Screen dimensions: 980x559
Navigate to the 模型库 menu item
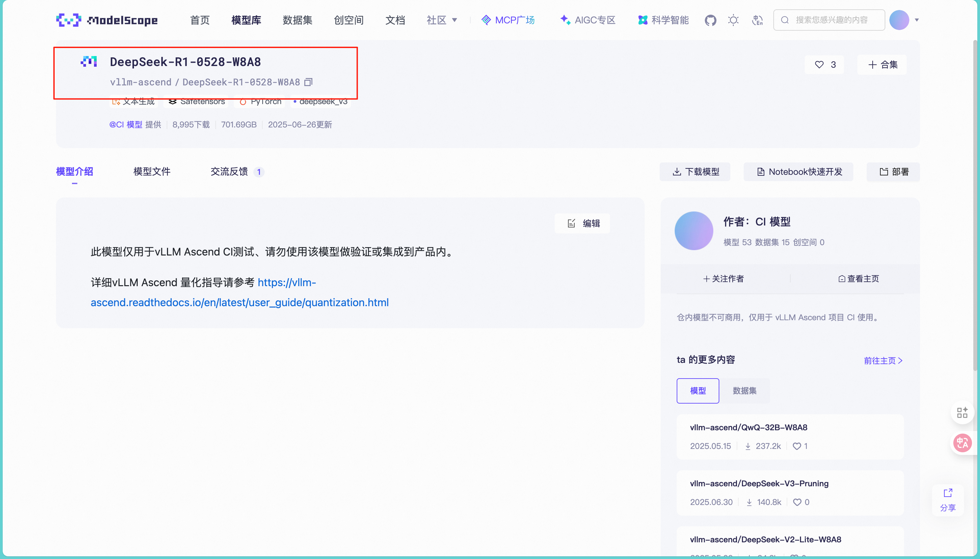click(x=246, y=20)
